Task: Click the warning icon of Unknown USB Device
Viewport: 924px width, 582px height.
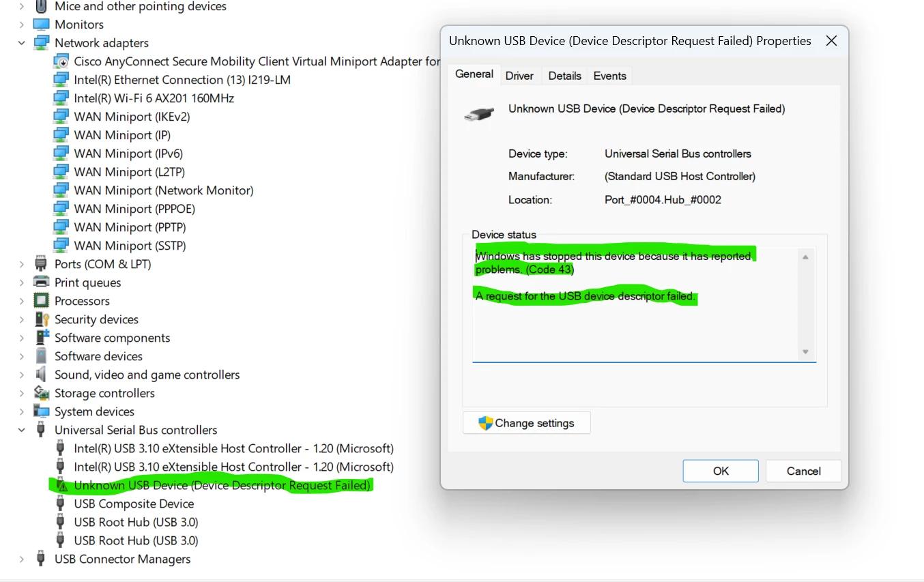Action: [x=61, y=486]
